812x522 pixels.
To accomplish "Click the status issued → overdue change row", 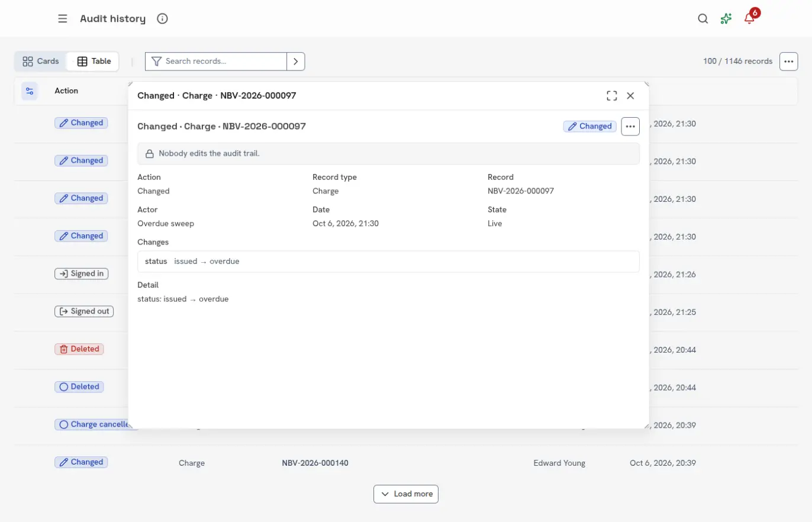I will point(388,261).
